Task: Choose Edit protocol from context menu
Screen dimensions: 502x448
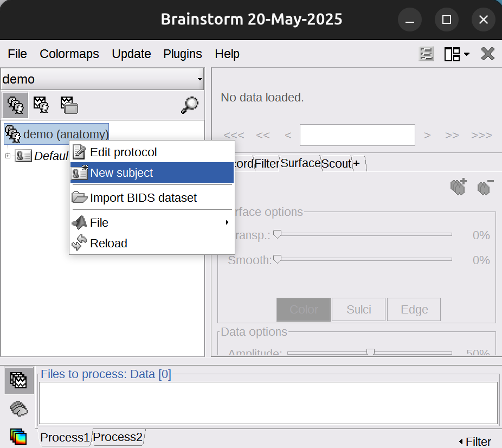Action: (x=152, y=152)
